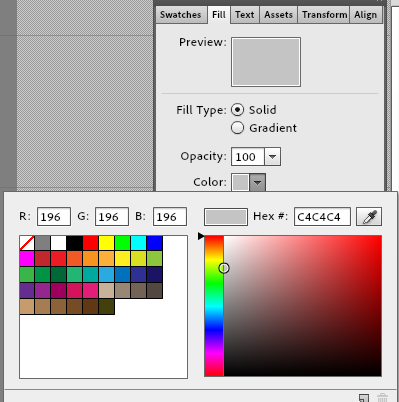Image resolution: width=399 pixels, height=402 pixels.
Task: Click the new swatch icon at panel bottom
Action: click(364, 398)
